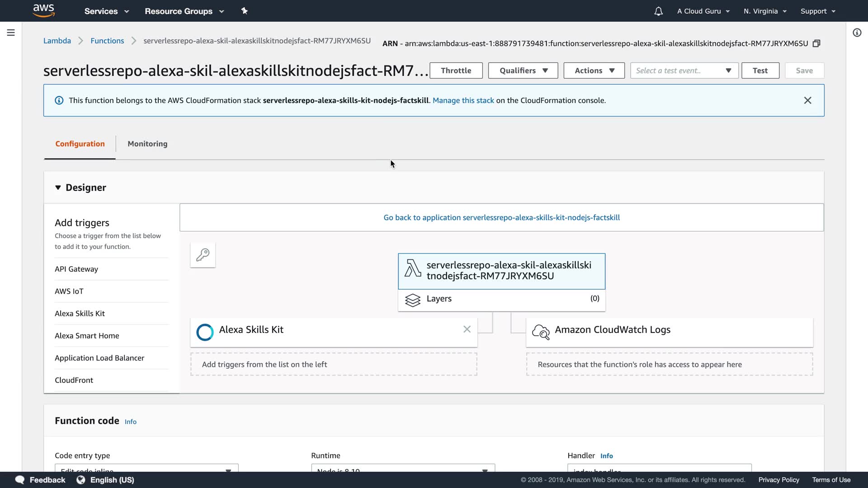Dismiss the CloudFormation info banner
The width and height of the screenshot is (868, 488).
pyautogui.click(x=807, y=100)
